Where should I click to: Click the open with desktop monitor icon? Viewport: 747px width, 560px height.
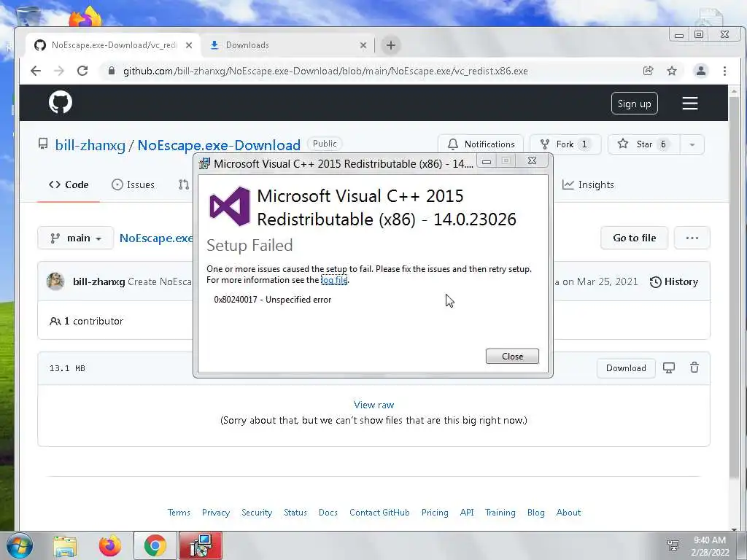point(669,367)
